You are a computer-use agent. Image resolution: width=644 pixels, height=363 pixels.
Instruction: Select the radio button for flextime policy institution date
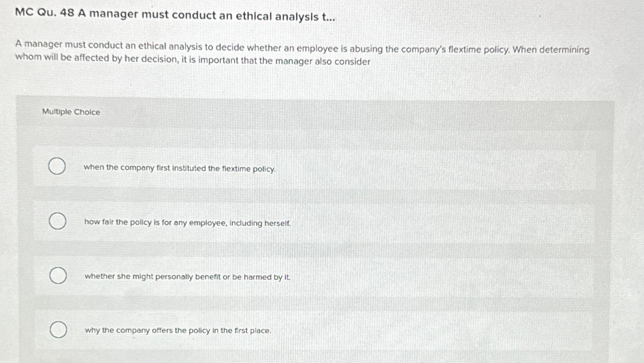(57, 166)
